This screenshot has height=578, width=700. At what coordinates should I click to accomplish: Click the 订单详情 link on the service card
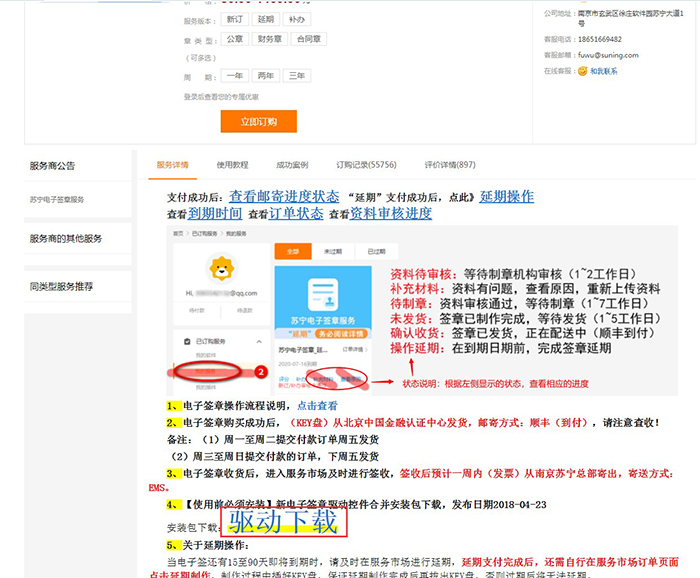point(354,349)
